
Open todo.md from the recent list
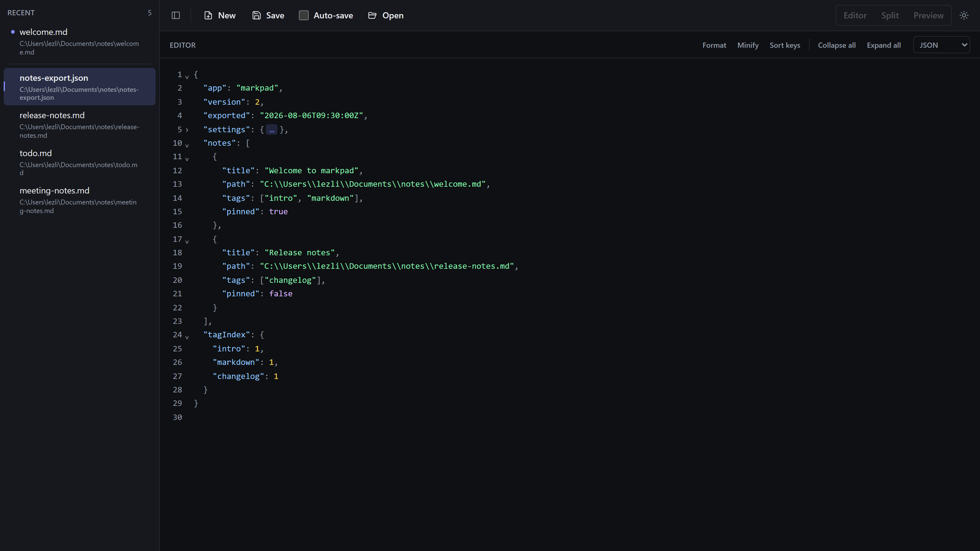[80, 162]
